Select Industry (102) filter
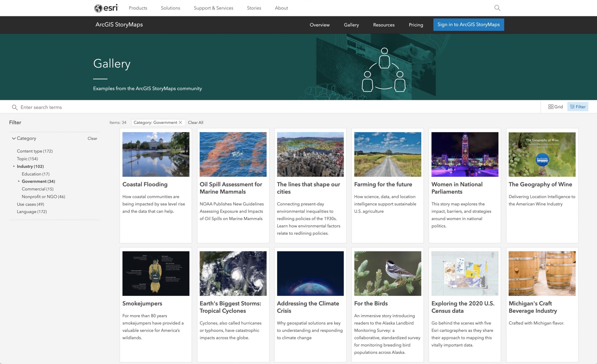597x364 pixels. click(30, 166)
